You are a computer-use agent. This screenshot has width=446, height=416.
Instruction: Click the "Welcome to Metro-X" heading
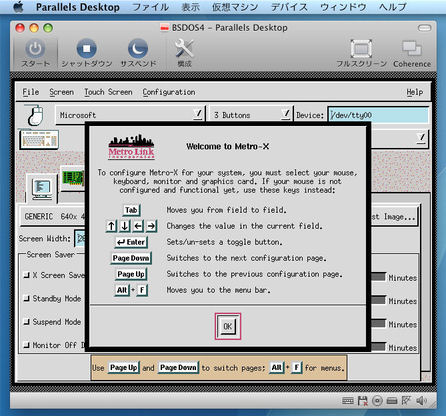coord(228,147)
